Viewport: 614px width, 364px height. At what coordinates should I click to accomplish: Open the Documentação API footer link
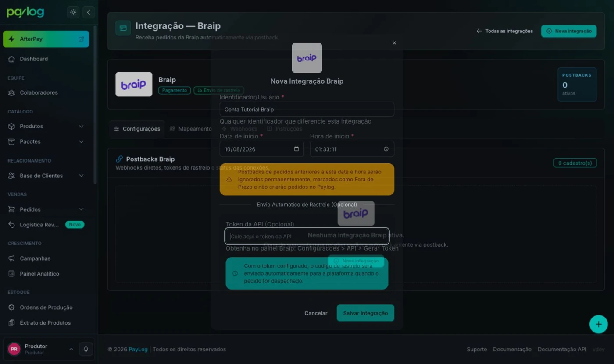click(x=562, y=349)
